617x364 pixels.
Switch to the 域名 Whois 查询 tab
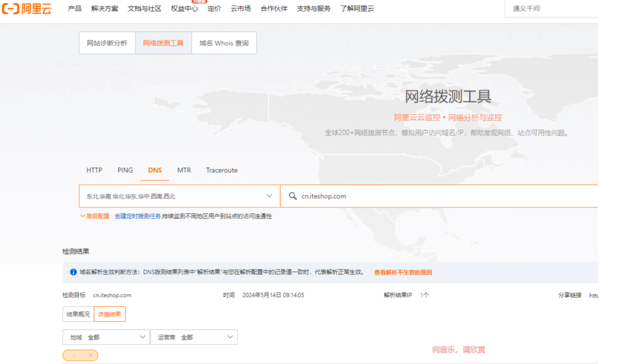[224, 43]
